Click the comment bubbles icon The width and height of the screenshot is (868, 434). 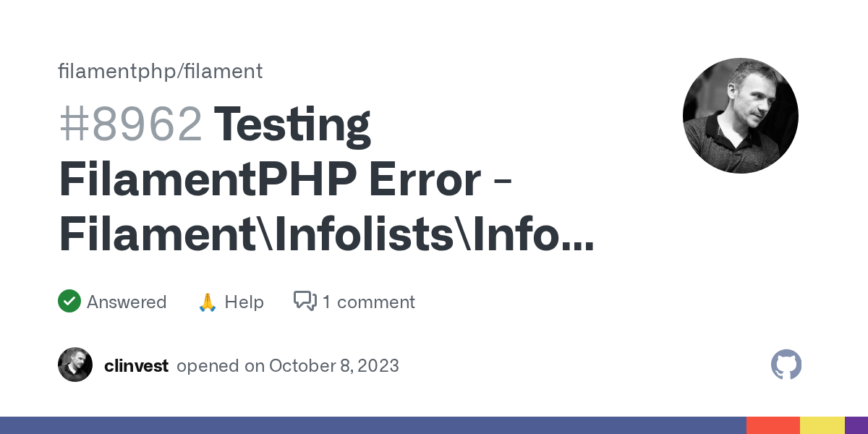(305, 301)
